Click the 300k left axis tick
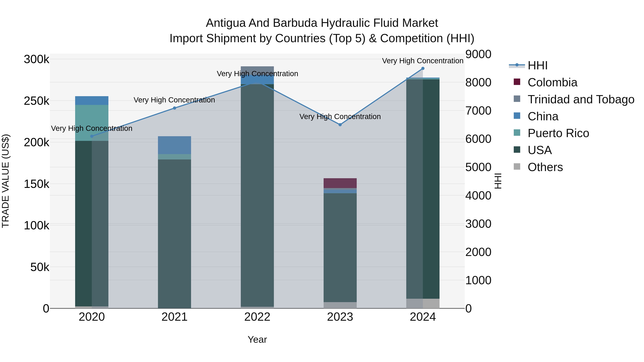 36,60
